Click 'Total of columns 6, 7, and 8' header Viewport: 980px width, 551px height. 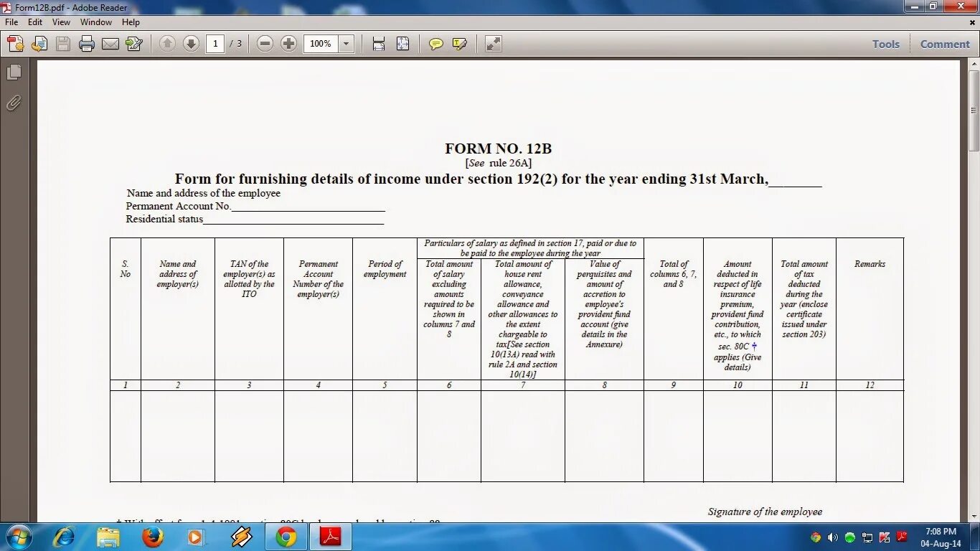click(x=673, y=274)
